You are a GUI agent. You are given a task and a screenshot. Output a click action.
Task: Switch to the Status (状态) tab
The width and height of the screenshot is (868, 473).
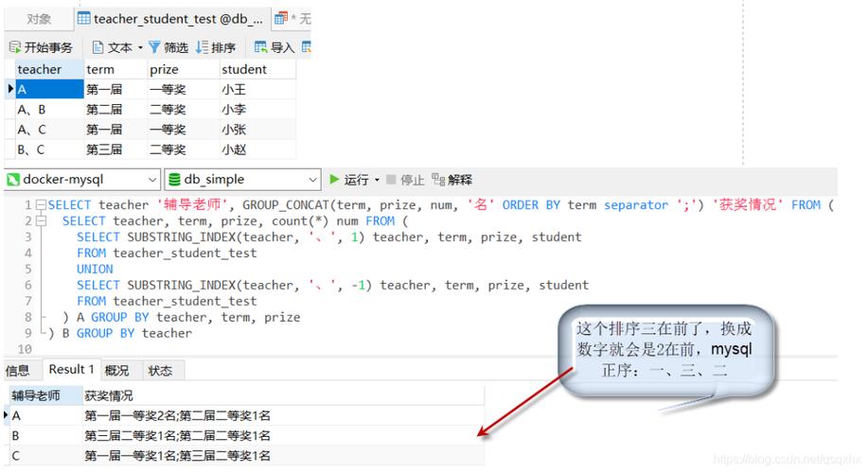tap(160, 370)
